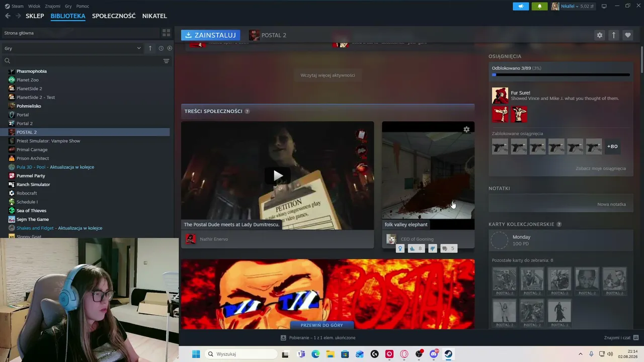
Task: Open the Opera browser taskbar icon
Action: click(404, 354)
